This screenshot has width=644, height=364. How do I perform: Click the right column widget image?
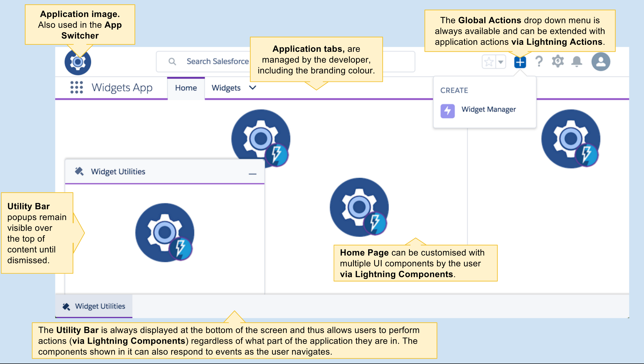(571, 139)
